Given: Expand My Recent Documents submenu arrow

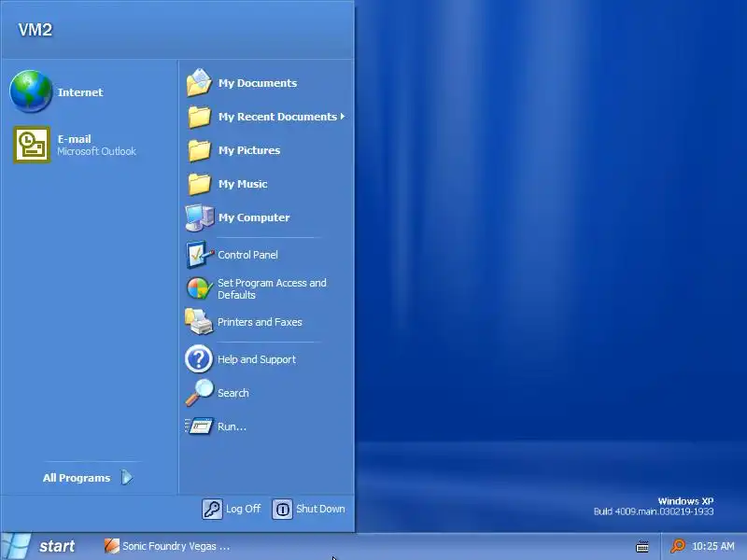Looking at the screenshot, I should (x=342, y=116).
